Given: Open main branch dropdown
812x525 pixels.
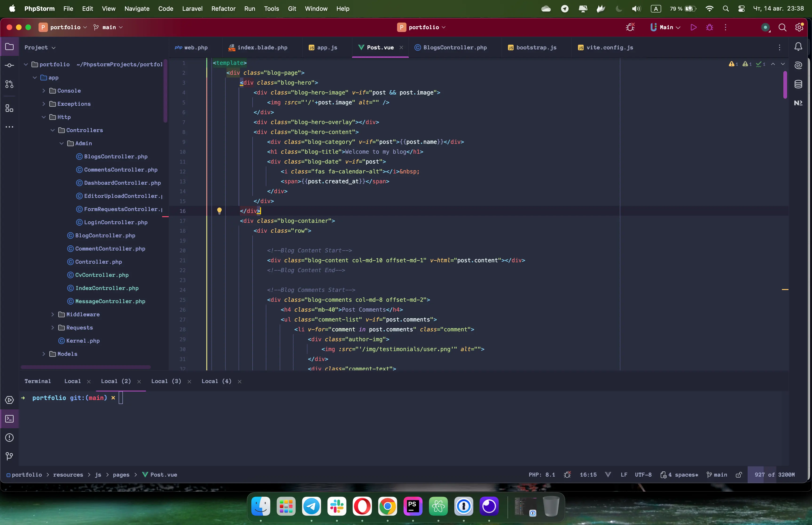Looking at the screenshot, I should click(x=108, y=27).
